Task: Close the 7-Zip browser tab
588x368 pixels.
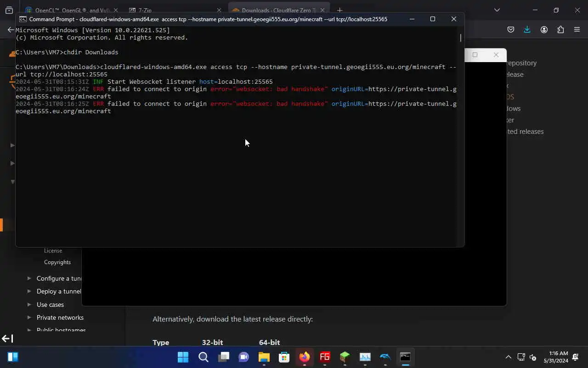Action: point(219,10)
